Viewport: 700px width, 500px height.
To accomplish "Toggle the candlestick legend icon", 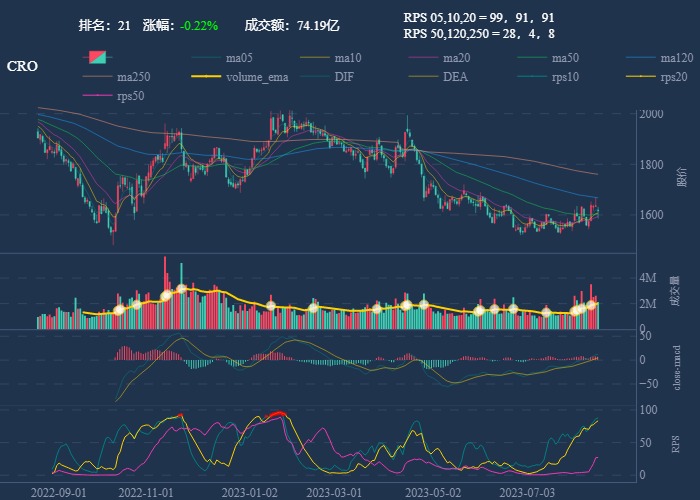I will click(98, 57).
